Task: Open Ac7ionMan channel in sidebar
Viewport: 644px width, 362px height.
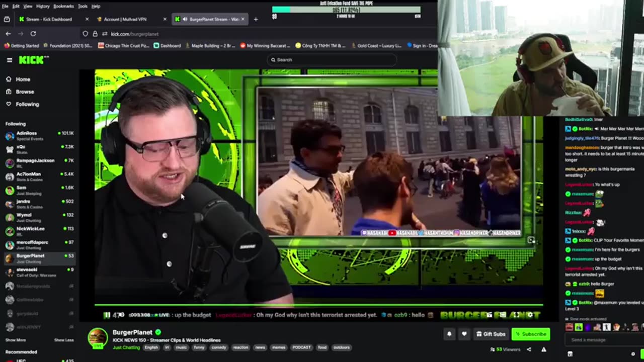Action: [x=39, y=175]
